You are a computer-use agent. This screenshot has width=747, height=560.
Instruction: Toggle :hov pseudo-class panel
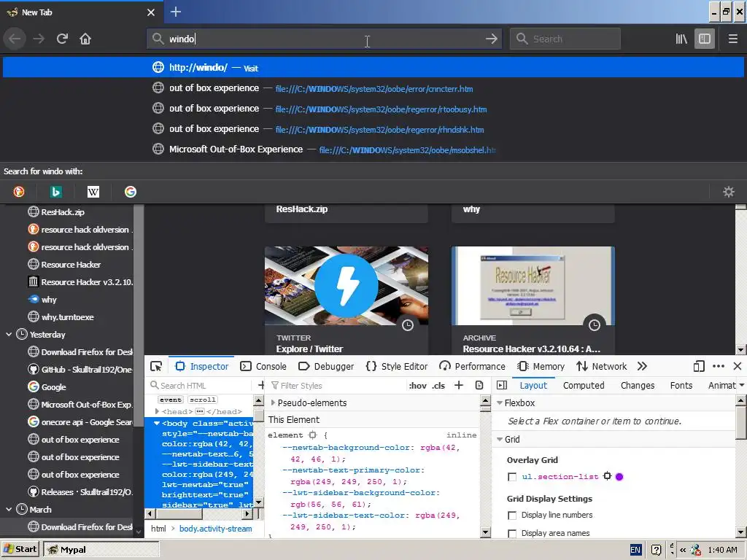pos(417,386)
